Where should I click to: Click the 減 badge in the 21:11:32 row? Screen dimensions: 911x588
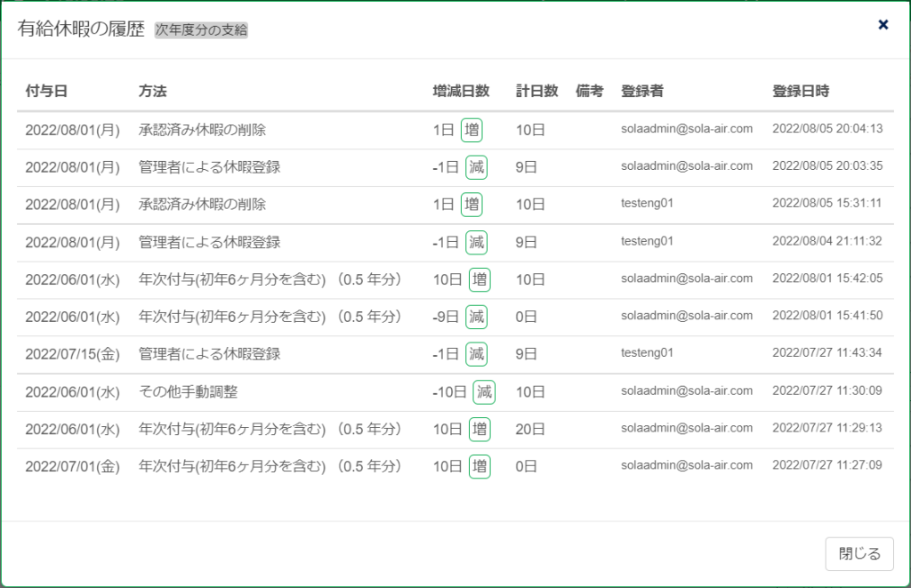click(476, 242)
